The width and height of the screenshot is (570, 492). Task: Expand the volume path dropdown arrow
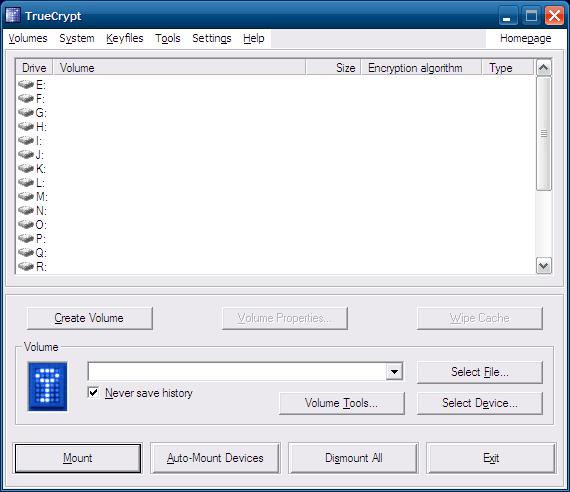pos(394,372)
